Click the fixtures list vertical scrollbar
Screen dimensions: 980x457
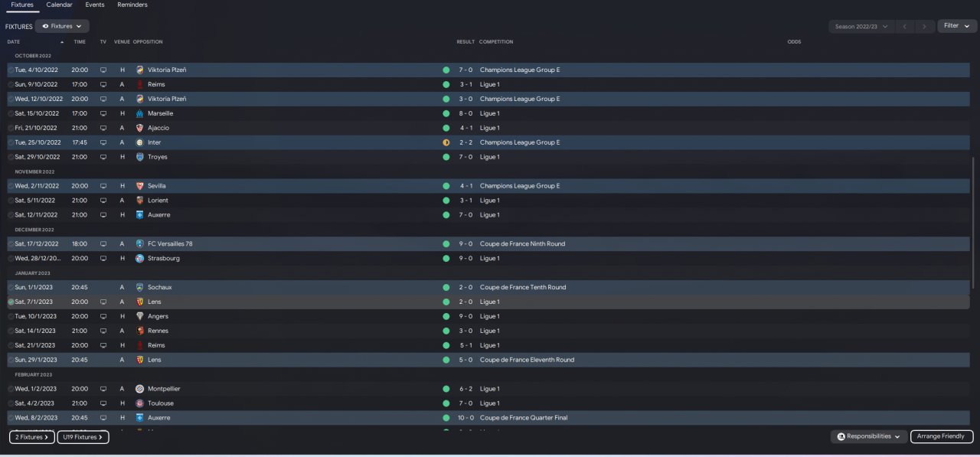pos(975,222)
